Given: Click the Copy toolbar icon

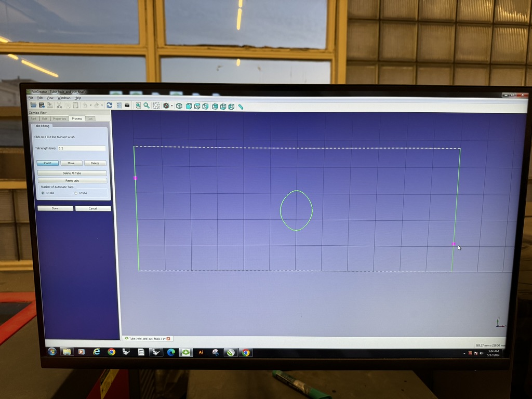Looking at the screenshot, I should click(68, 105).
